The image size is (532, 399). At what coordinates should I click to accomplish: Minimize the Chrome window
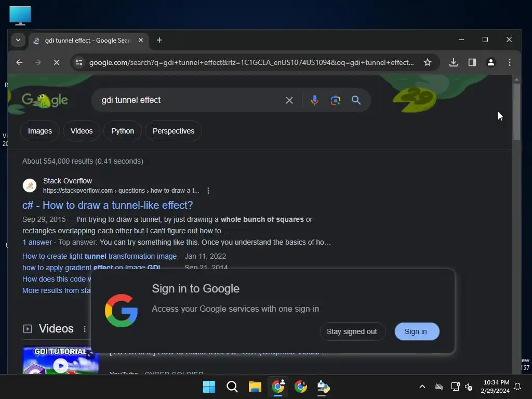461,39
